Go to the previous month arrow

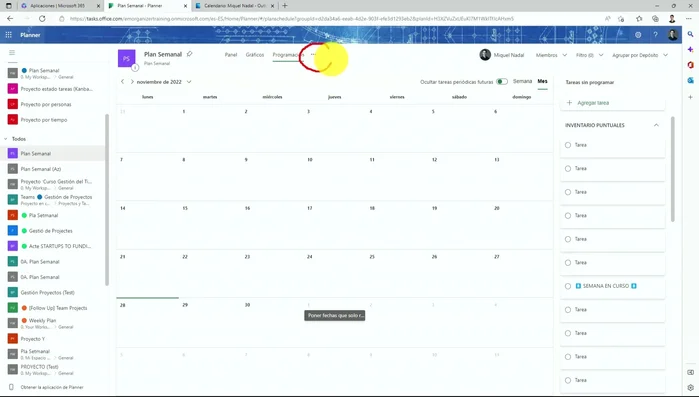[123, 82]
